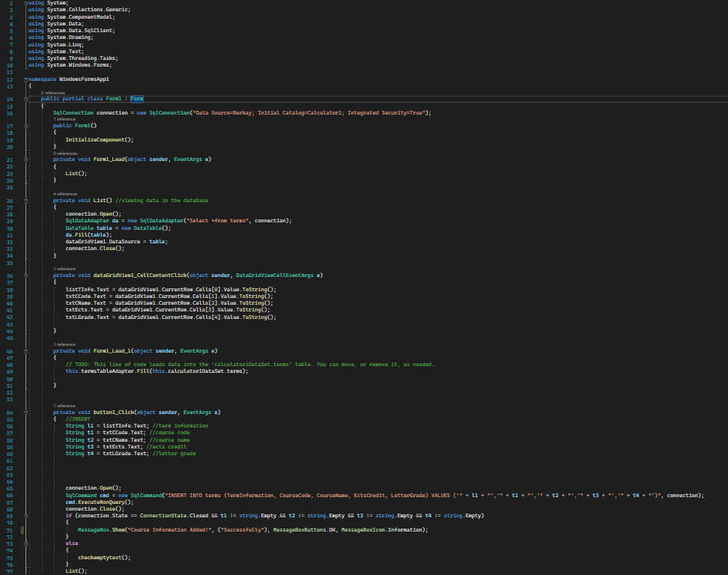Image resolution: width=728 pixels, height=575 pixels.
Task: Click the vertical scrollbar on the right
Action: click(724, 299)
